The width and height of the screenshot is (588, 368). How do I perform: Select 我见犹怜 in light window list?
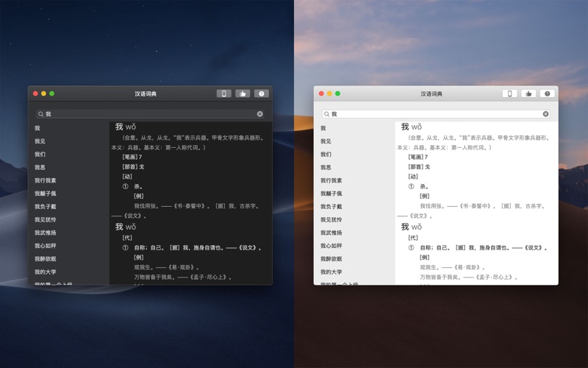pyautogui.click(x=331, y=219)
